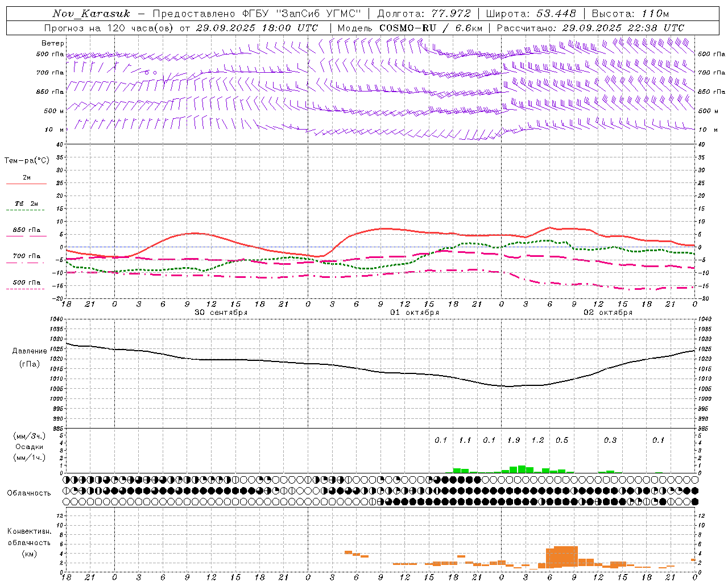Click the "(мм/3ч.)" precipitation unit label
Screen dimensions: 728x582
[x=30, y=436]
